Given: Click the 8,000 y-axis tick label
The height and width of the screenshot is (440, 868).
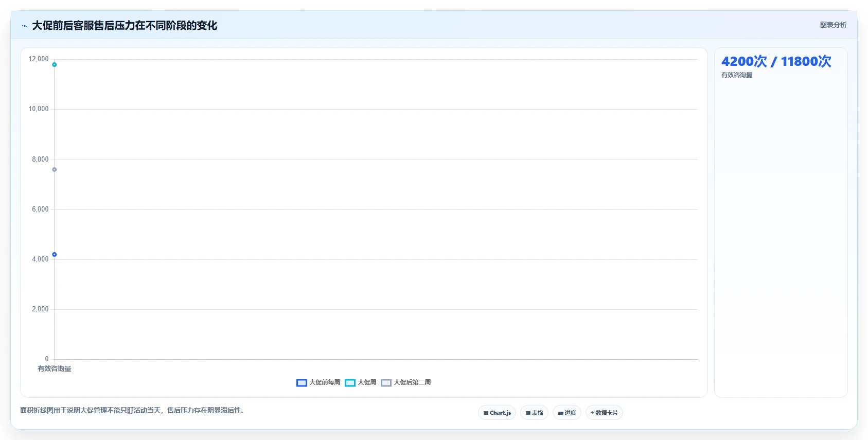Looking at the screenshot, I should coord(40,160).
